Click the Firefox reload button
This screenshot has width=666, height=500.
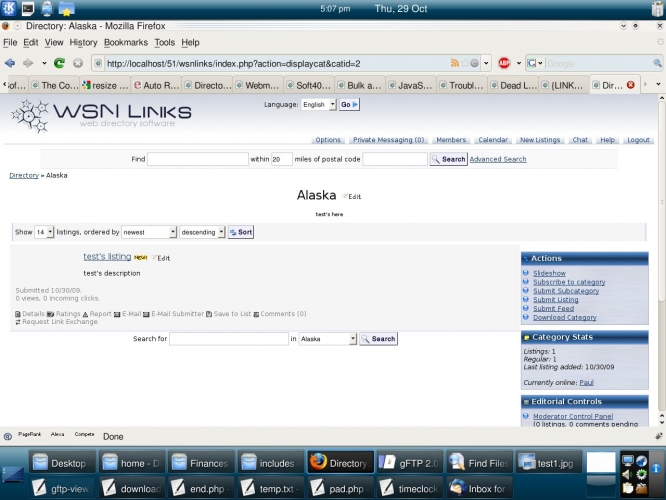[60, 63]
